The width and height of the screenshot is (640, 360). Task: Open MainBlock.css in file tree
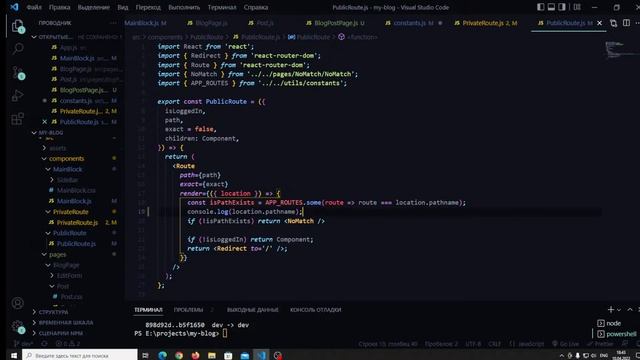click(76, 190)
